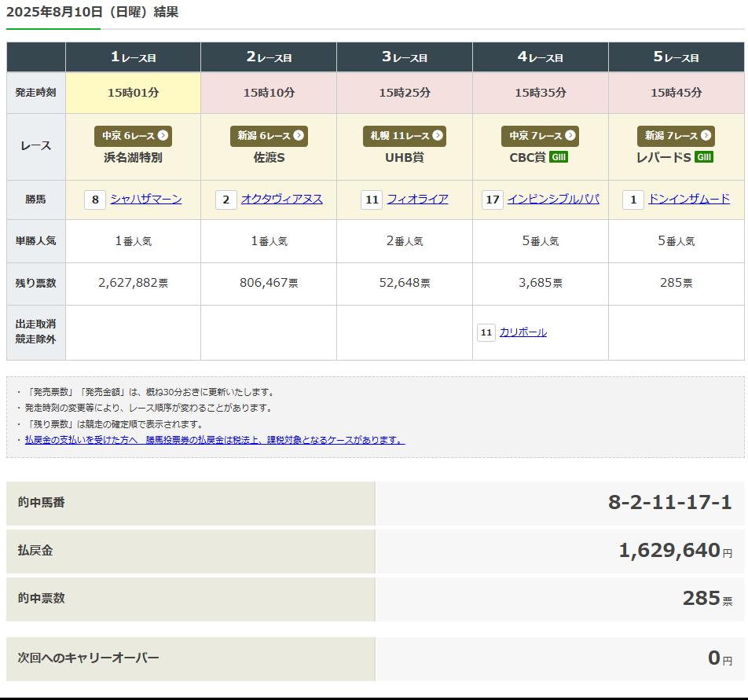This screenshot has height=700, width=748.
Task: Open horse link ドンインザムード
Action: (x=689, y=199)
